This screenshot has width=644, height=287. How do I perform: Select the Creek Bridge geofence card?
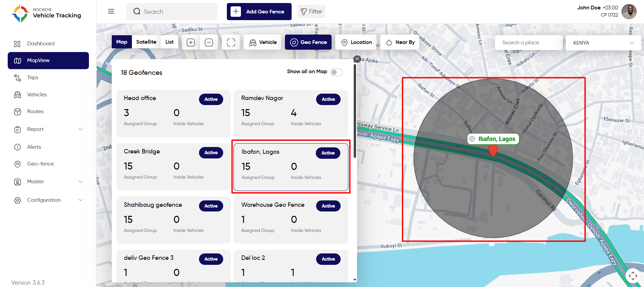click(x=174, y=167)
